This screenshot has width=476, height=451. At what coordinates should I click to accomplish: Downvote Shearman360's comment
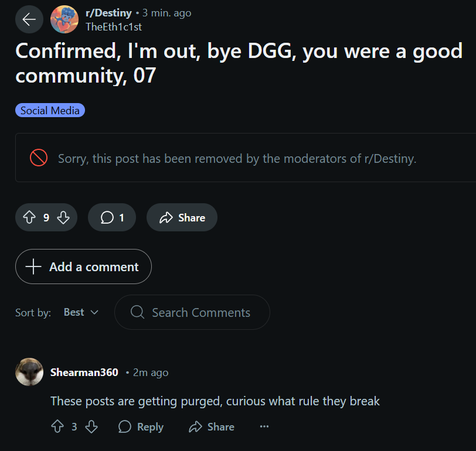tap(91, 427)
